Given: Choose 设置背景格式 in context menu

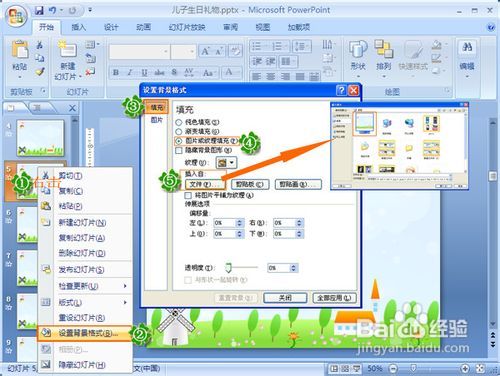Looking at the screenshot, I should click(x=85, y=333).
